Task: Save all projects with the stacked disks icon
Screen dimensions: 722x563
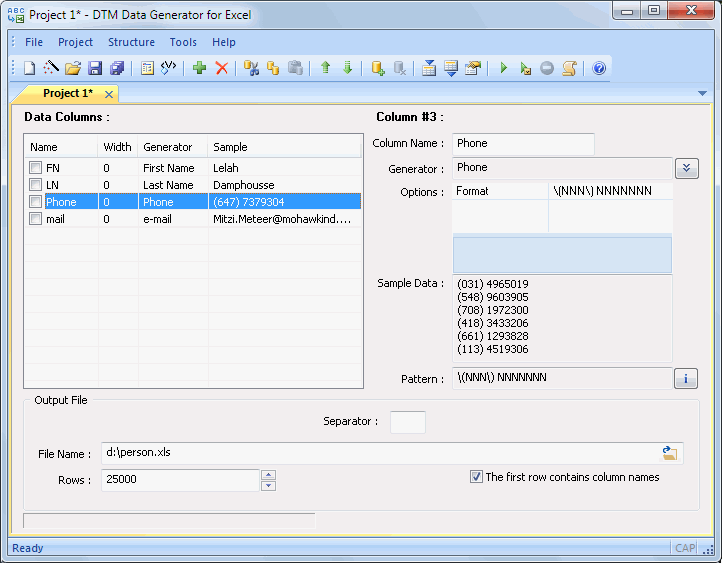Action: [x=117, y=68]
